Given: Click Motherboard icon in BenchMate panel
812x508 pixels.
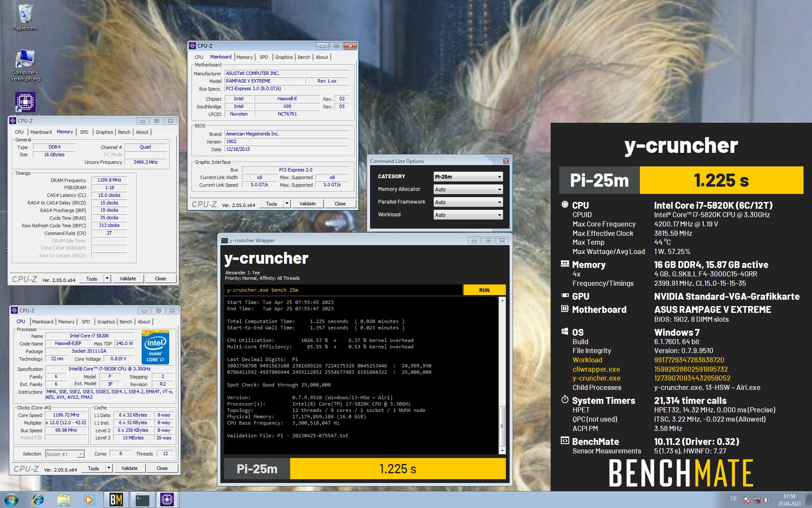Looking at the screenshot, I should [565, 309].
